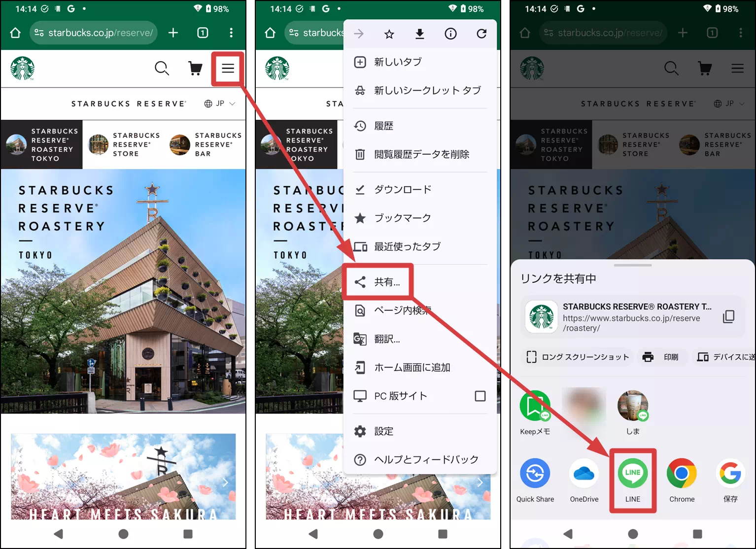This screenshot has width=756, height=549.
Task: Select 新しいシークレット タブ menu item
Action: (x=420, y=91)
